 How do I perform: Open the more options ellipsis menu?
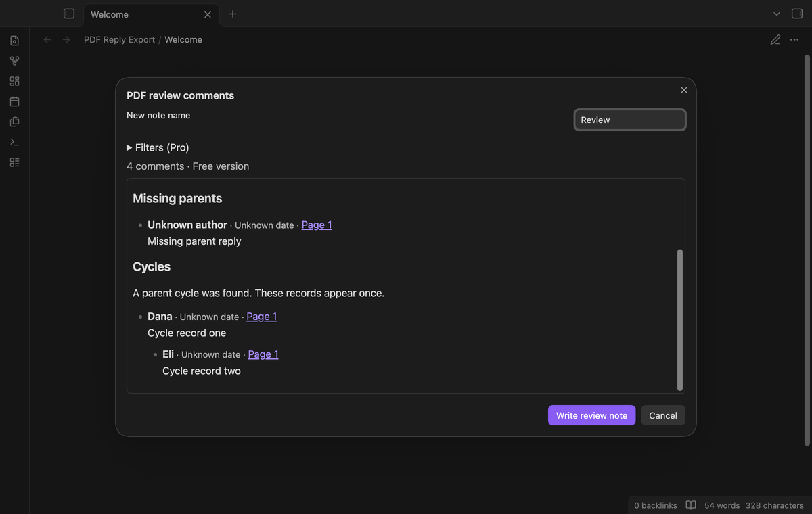pos(794,40)
